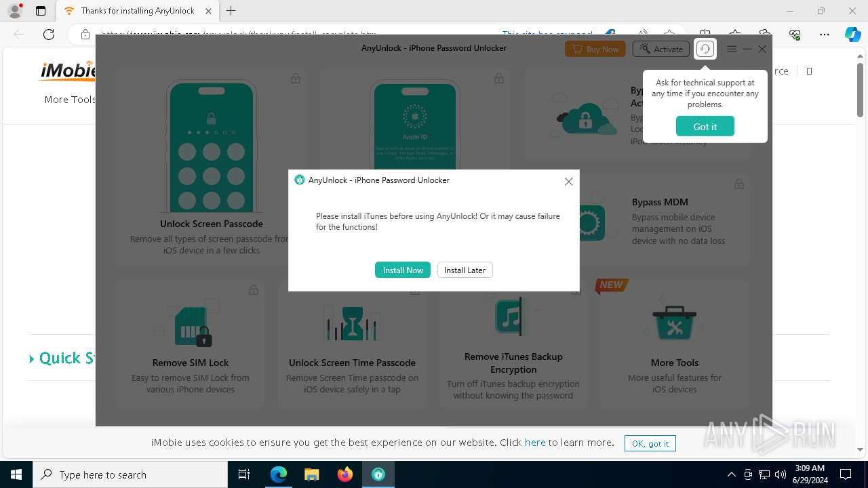The image size is (868, 488).
Task: View site information lock icon
Action: coord(85,34)
